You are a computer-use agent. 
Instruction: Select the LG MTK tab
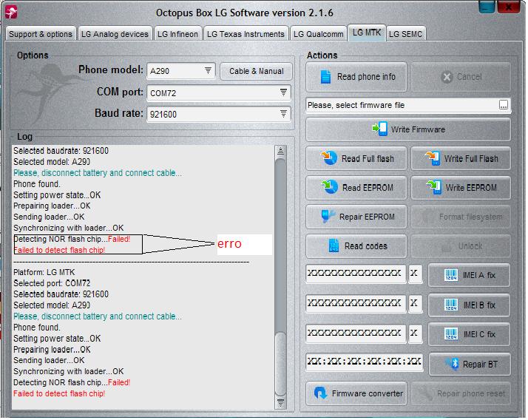point(366,33)
